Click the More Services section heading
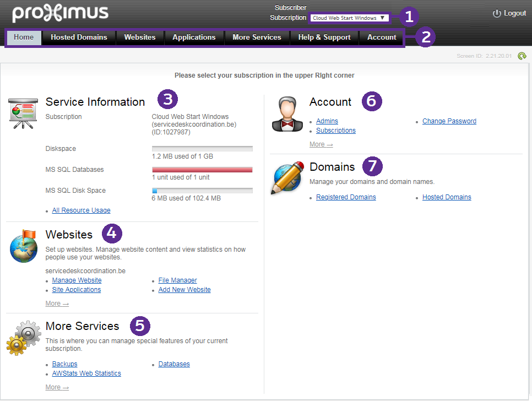 pyautogui.click(x=83, y=326)
